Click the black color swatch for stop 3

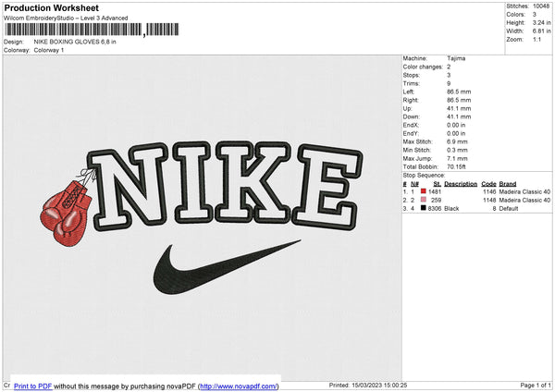click(x=424, y=209)
